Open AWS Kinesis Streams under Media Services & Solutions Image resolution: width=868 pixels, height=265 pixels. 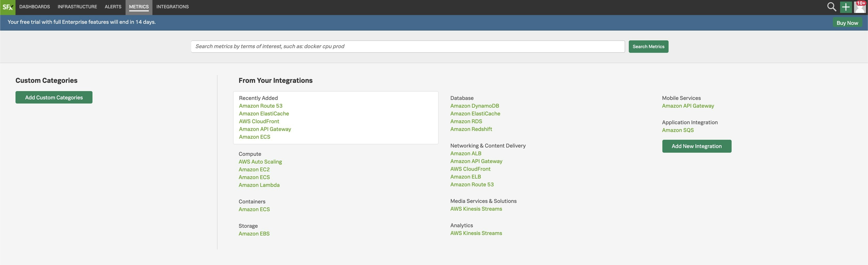(476, 209)
